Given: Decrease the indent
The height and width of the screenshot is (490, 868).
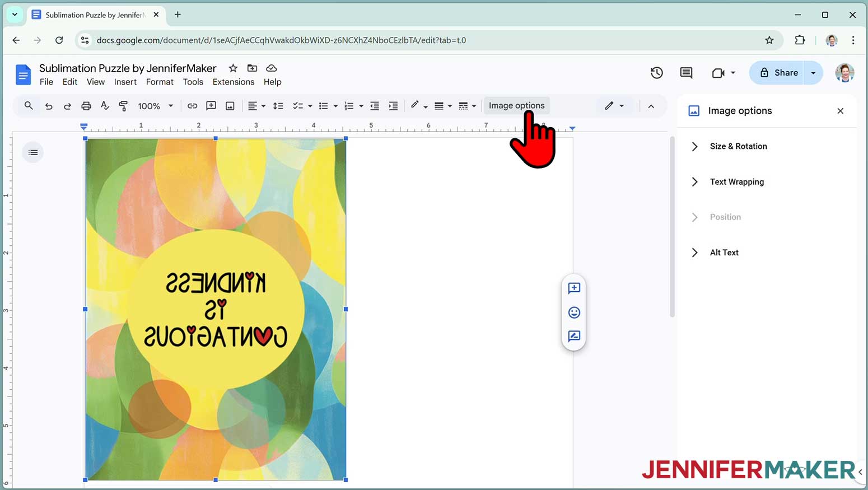Looking at the screenshot, I should [375, 106].
